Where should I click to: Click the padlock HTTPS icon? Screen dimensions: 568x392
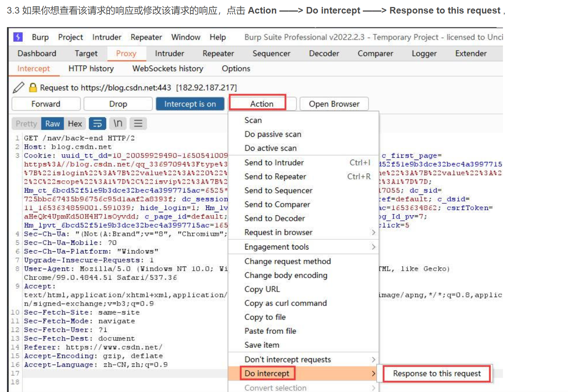[33, 88]
